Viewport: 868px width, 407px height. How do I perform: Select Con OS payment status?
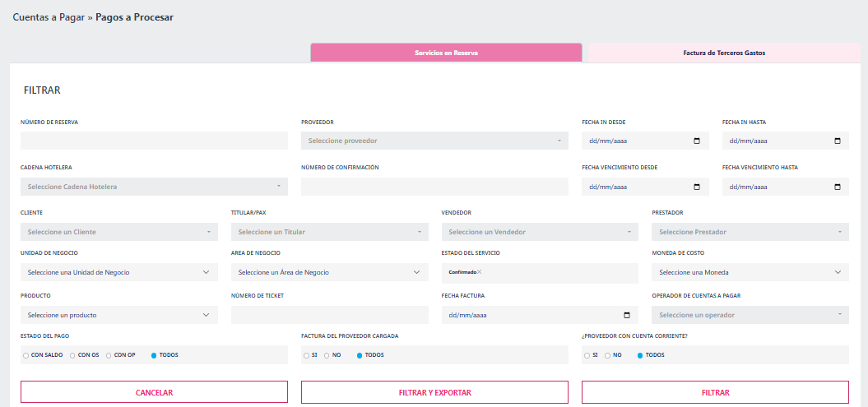72,355
